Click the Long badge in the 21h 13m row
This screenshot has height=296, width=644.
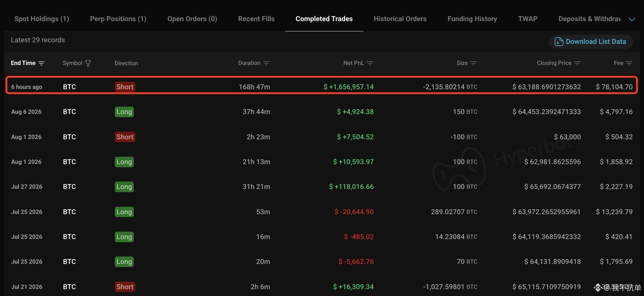click(124, 162)
